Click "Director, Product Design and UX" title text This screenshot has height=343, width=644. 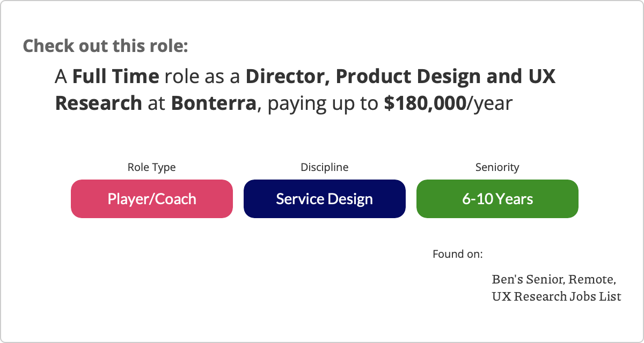[400, 77]
